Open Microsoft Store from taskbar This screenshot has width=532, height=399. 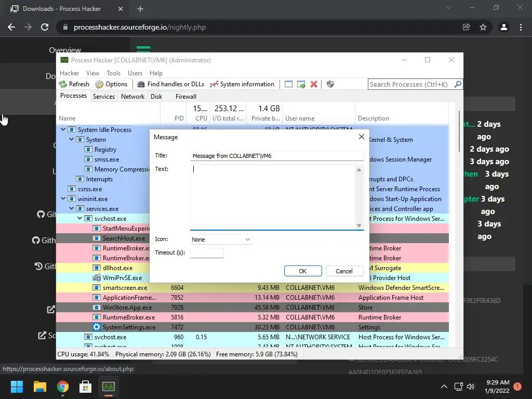pyautogui.click(x=85, y=387)
